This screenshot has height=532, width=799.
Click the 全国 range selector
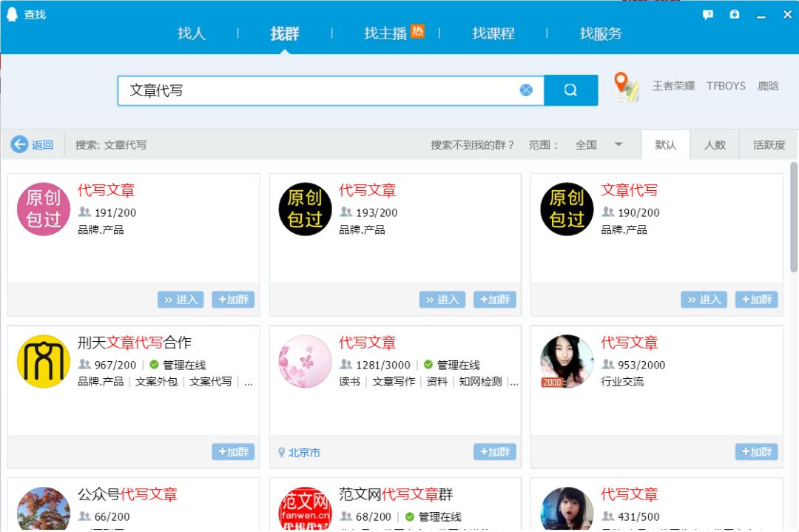point(586,145)
